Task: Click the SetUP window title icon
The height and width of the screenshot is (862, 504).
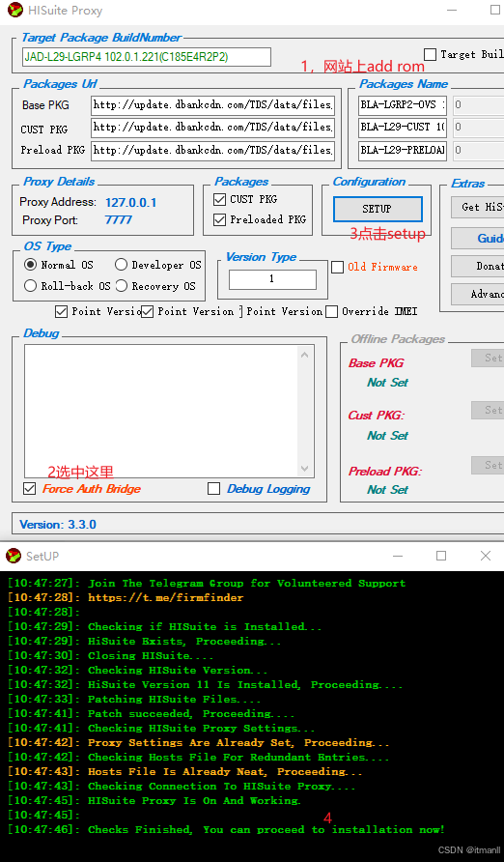Action: 14,556
